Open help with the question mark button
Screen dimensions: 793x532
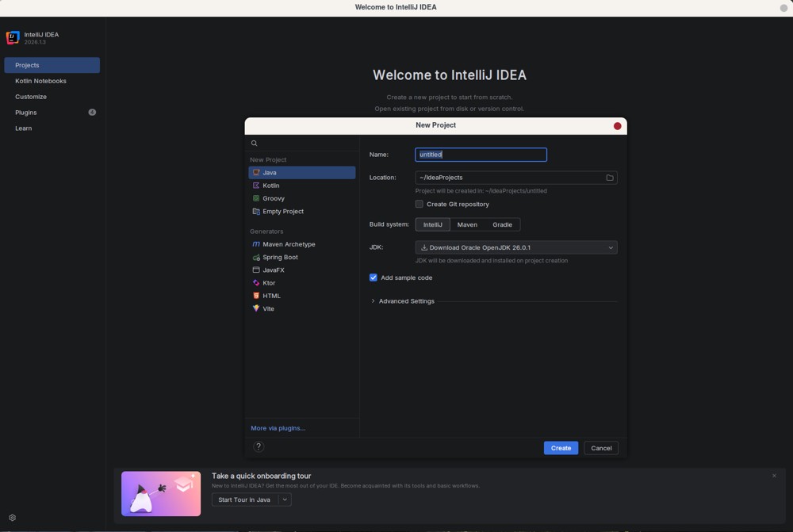[x=259, y=446]
